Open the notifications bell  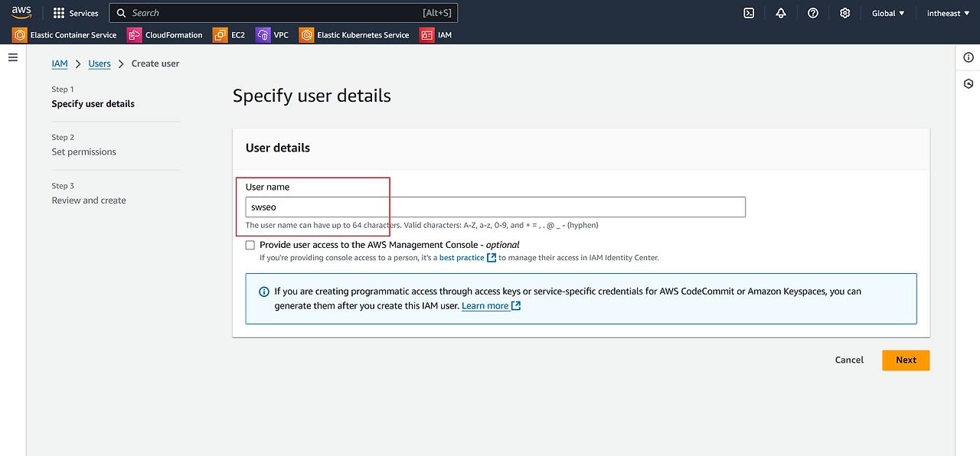coord(781,13)
